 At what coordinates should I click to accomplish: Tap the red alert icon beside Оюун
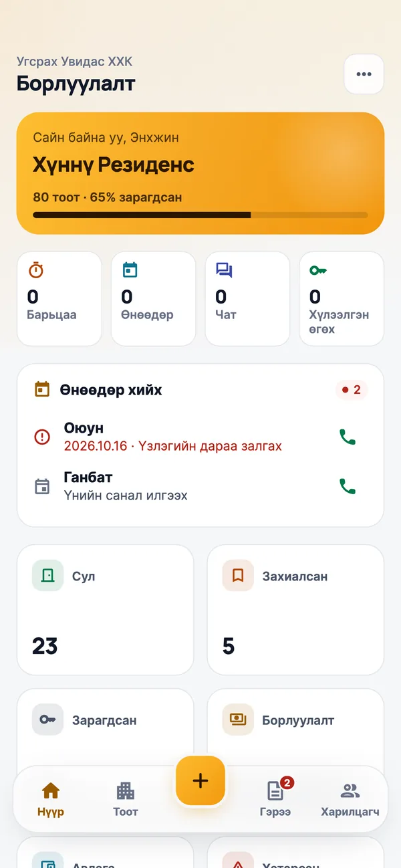tap(42, 437)
